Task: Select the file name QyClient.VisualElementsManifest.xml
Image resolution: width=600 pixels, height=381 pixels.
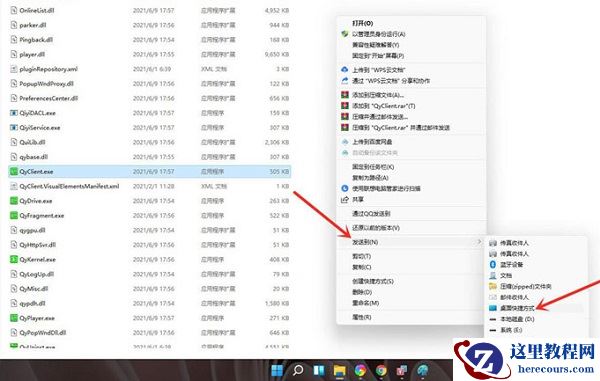Action: click(x=69, y=186)
